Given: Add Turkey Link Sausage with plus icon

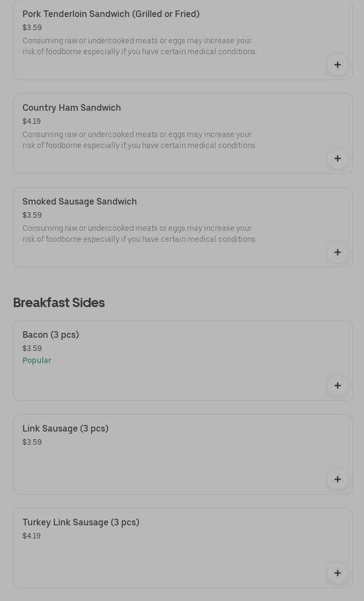Looking at the screenshot, I should pos(337,573).
